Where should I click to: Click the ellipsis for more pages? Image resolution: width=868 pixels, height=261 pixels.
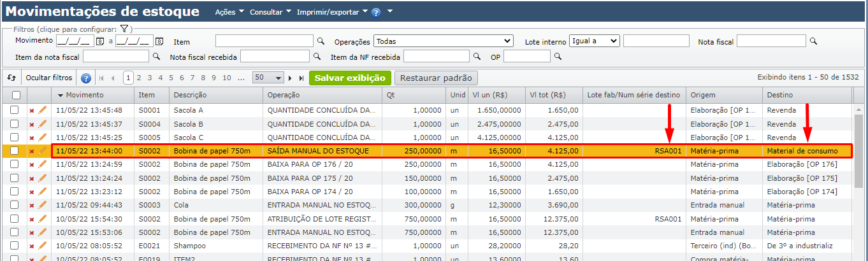[241, 78]
